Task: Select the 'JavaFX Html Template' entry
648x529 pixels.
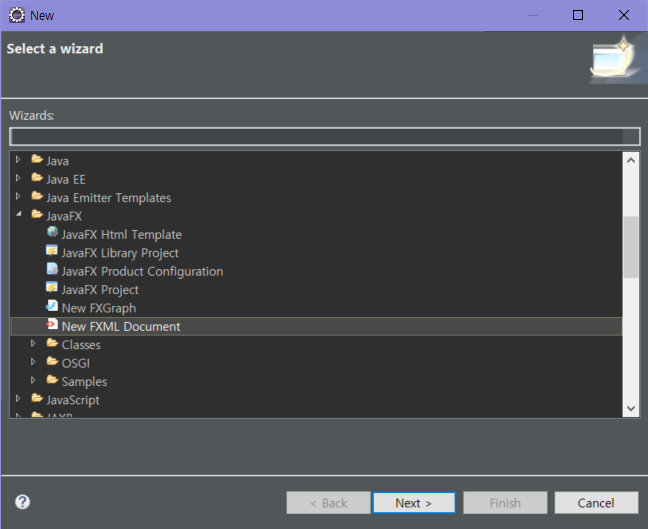Action: pyautogui.click(x=122, y=235)
